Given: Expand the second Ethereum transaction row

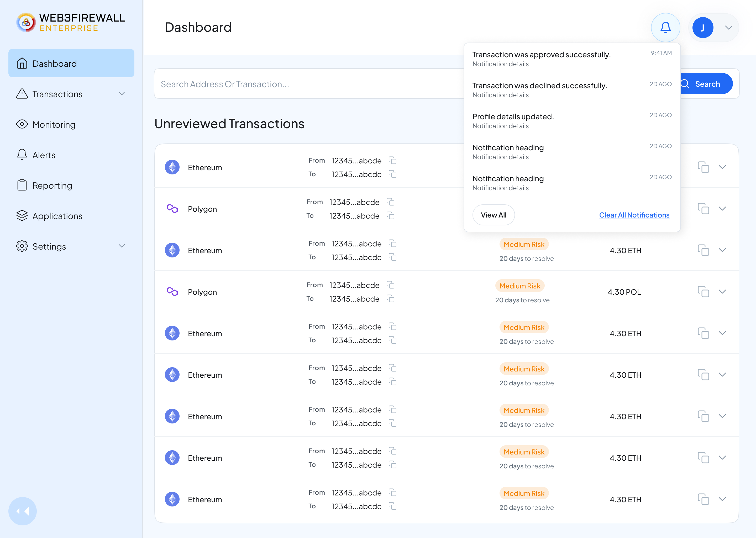Looking at the screenshot, I should pos(722,250).
